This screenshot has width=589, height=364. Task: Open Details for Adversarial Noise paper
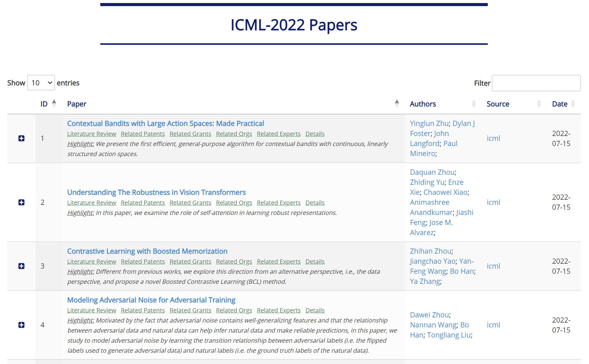(315, 310)
